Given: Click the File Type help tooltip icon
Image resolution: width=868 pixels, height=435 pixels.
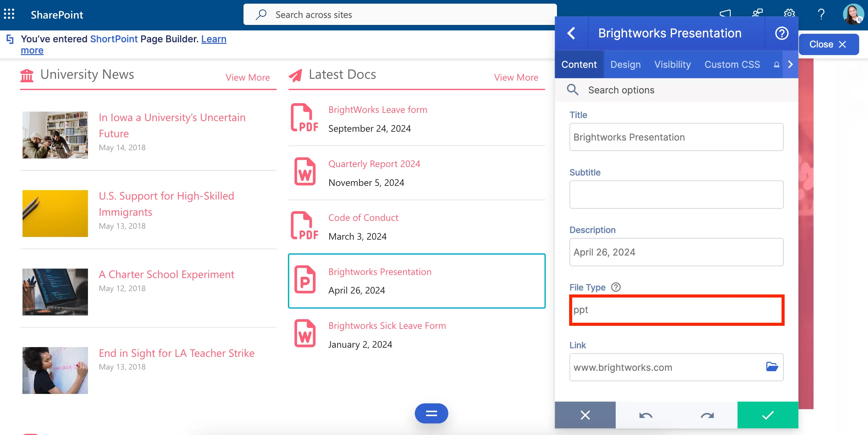Looking at the screenshot, I should (616, 287).
